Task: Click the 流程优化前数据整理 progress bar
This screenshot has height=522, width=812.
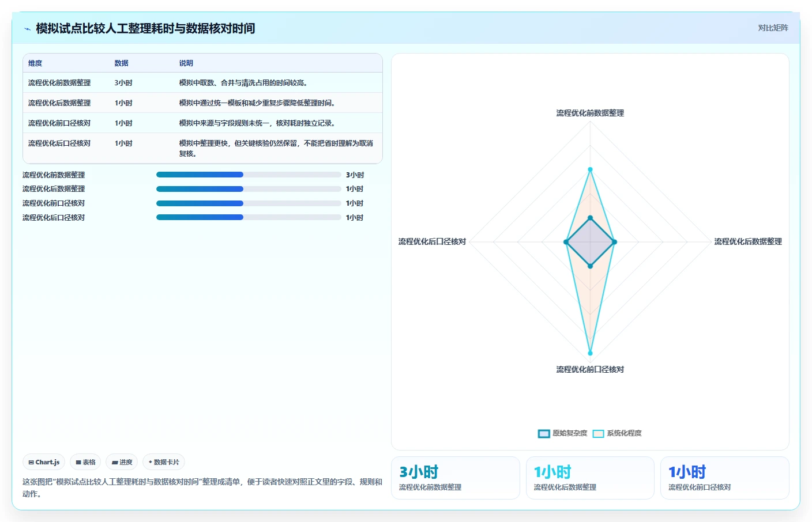Action: tap(249, 175)
